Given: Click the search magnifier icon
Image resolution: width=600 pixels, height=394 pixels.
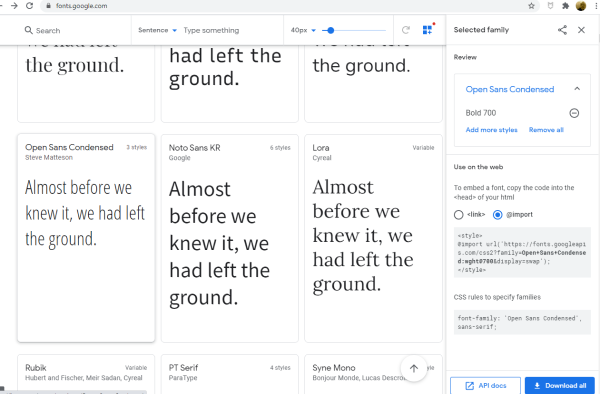Looking at the screenshot, I should (28, 30).
